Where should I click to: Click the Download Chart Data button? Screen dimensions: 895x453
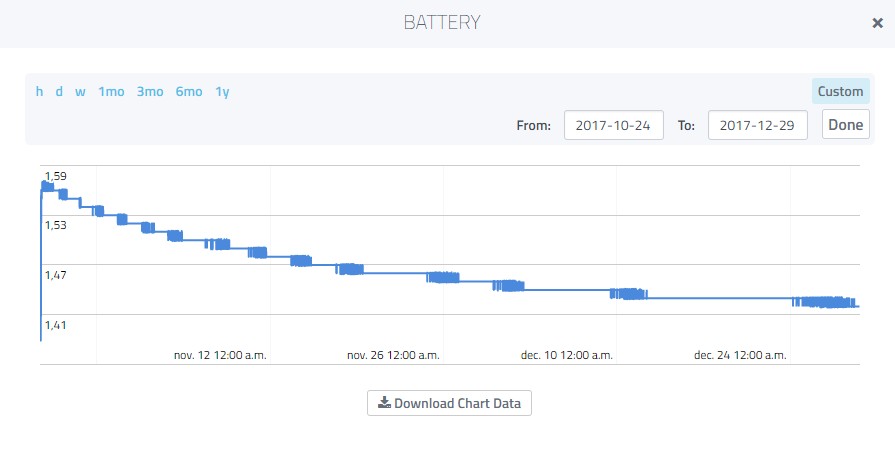point(449,403)
